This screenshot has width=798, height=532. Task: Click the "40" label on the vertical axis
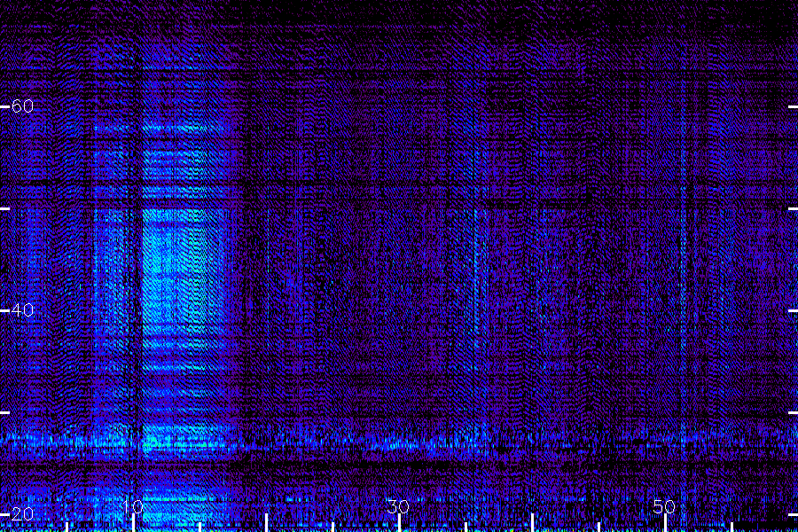tap(22, 309)
